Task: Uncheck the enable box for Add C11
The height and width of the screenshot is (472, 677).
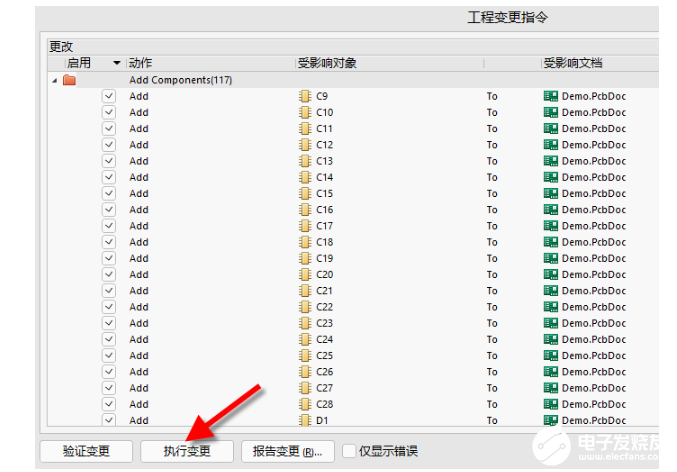Action: click(109, 128)
